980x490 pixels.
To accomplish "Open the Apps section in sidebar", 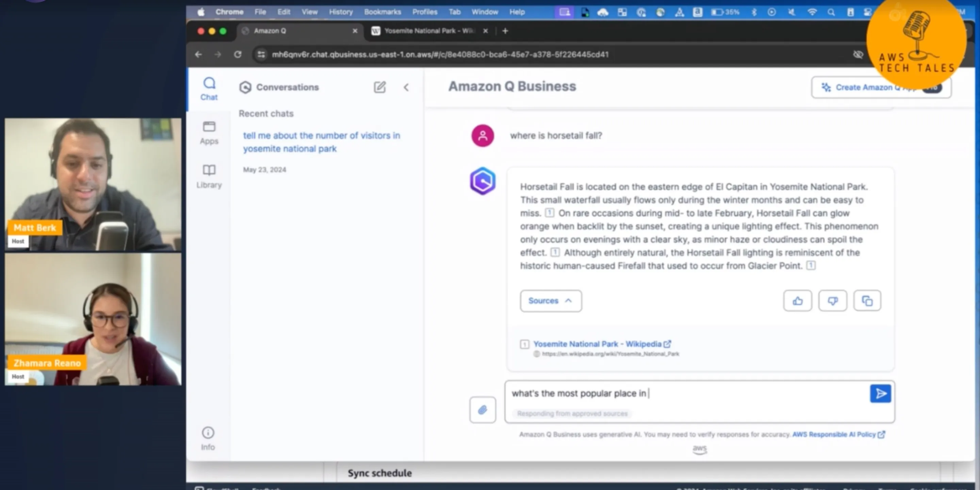I will coord(209,133).
